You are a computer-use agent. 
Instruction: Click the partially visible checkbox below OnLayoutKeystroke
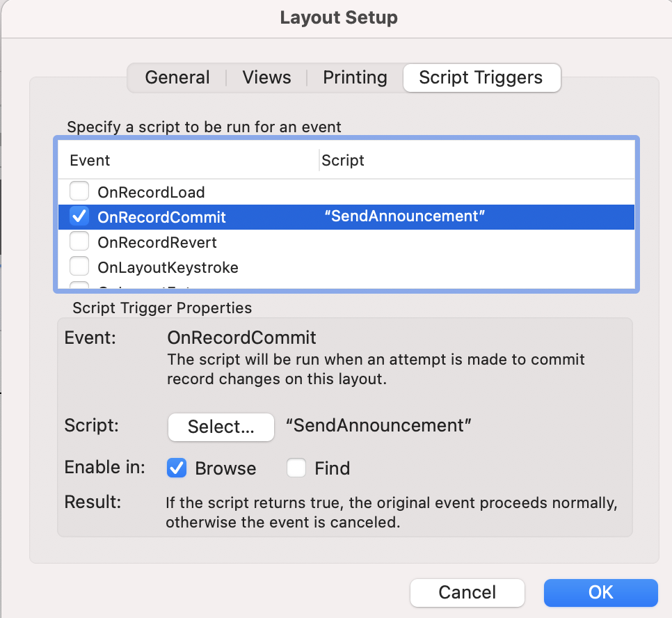tap(79, 285)
